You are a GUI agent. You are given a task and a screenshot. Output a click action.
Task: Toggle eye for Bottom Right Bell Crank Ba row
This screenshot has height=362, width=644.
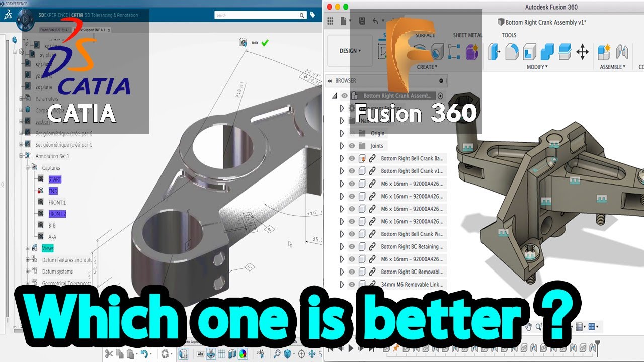[x=352, y=158]
